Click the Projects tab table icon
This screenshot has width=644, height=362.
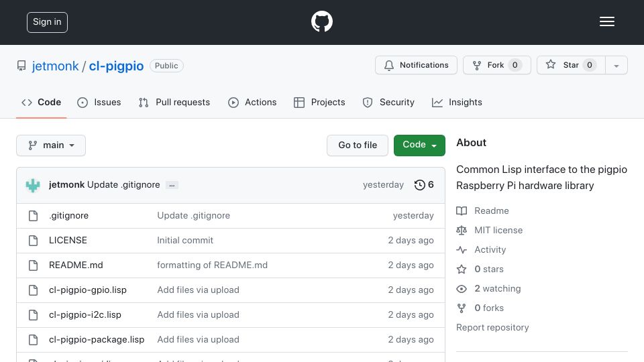coord(299,103)
